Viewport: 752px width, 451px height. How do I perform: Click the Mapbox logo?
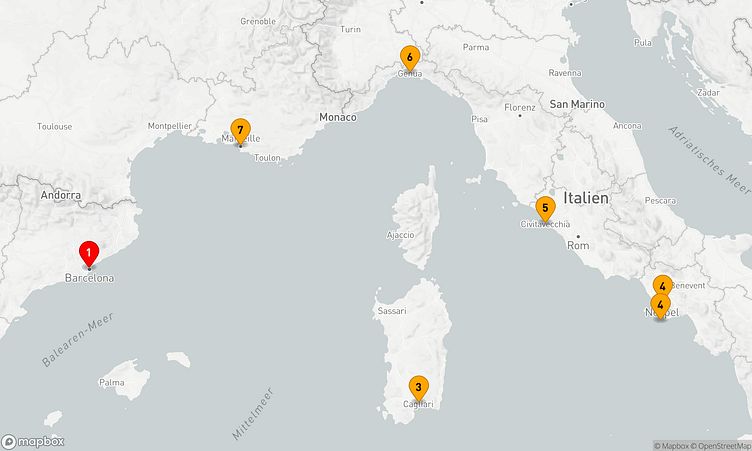pyautogui.click(x=33, y=441)
